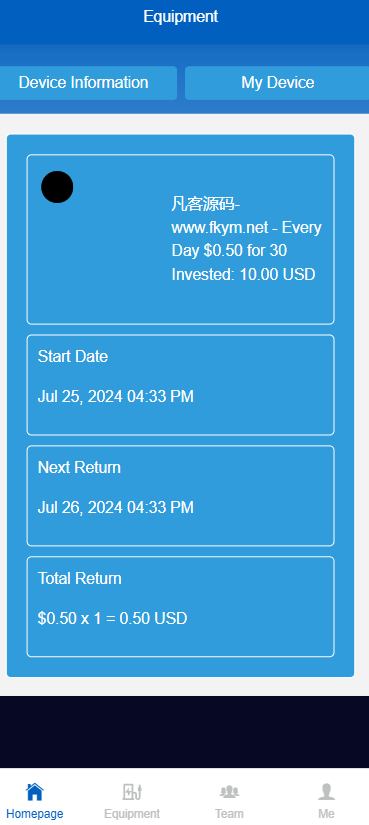This screenshot has width=369, height=825.
Task: Switch to My Device tab
Action: pyautogui.click(x=277, y=83)
